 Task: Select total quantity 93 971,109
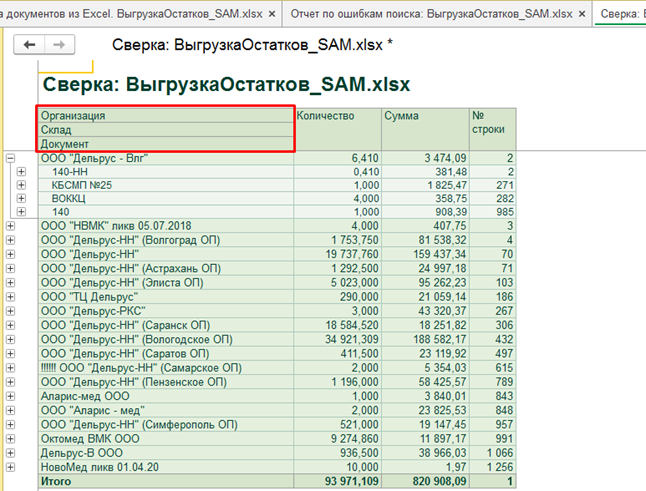(x=337, y=481)
